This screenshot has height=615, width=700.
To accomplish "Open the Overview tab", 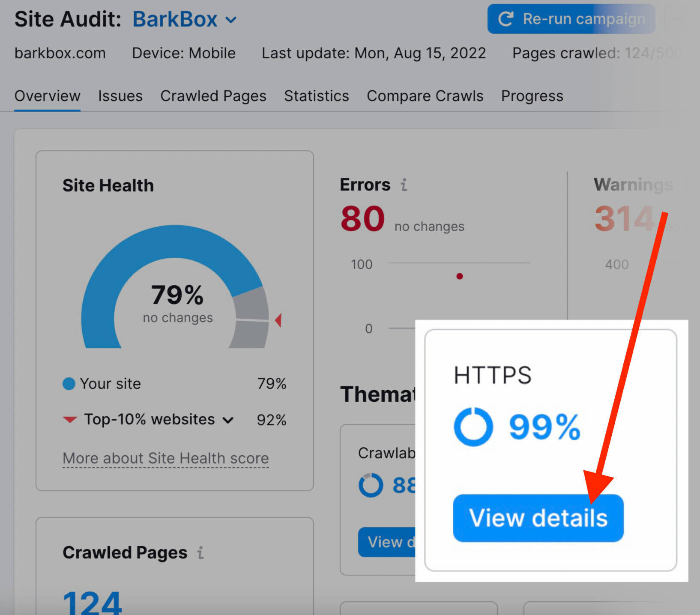I will (47, 96).
